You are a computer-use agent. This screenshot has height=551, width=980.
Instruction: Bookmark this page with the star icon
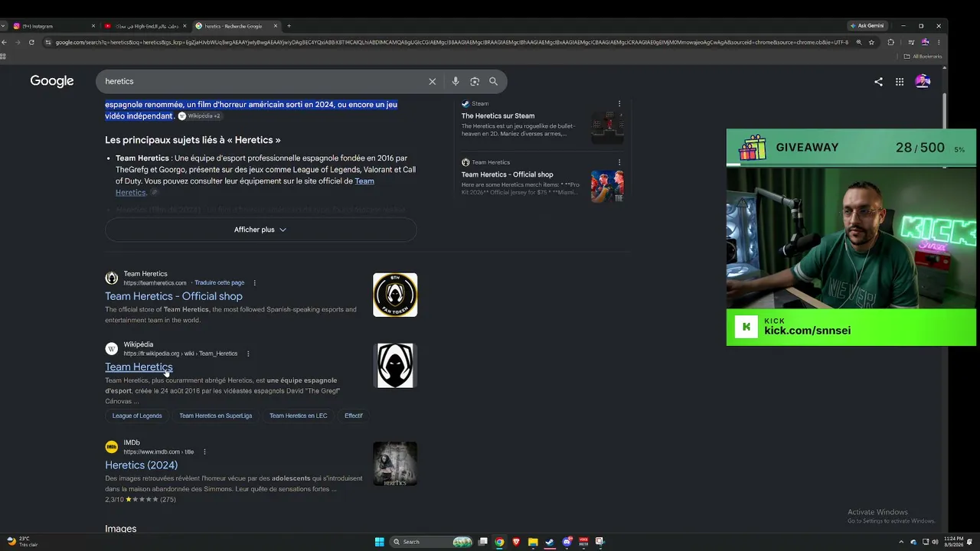point(871,42)
